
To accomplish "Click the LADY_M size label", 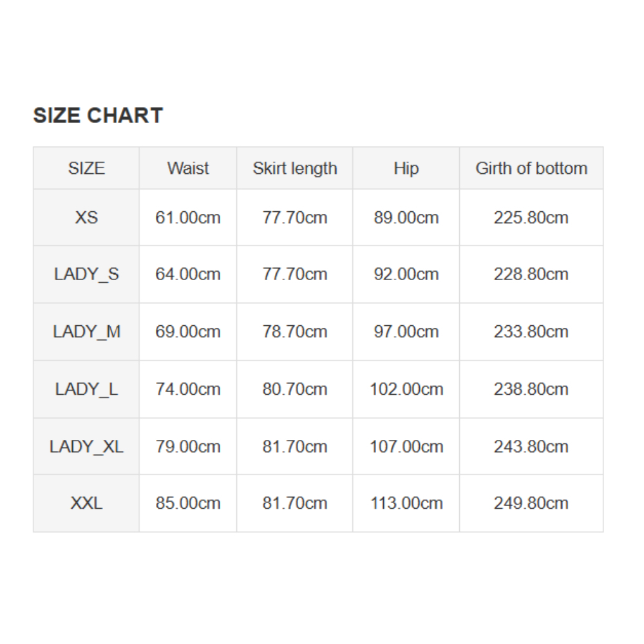I will pos(86,332).
